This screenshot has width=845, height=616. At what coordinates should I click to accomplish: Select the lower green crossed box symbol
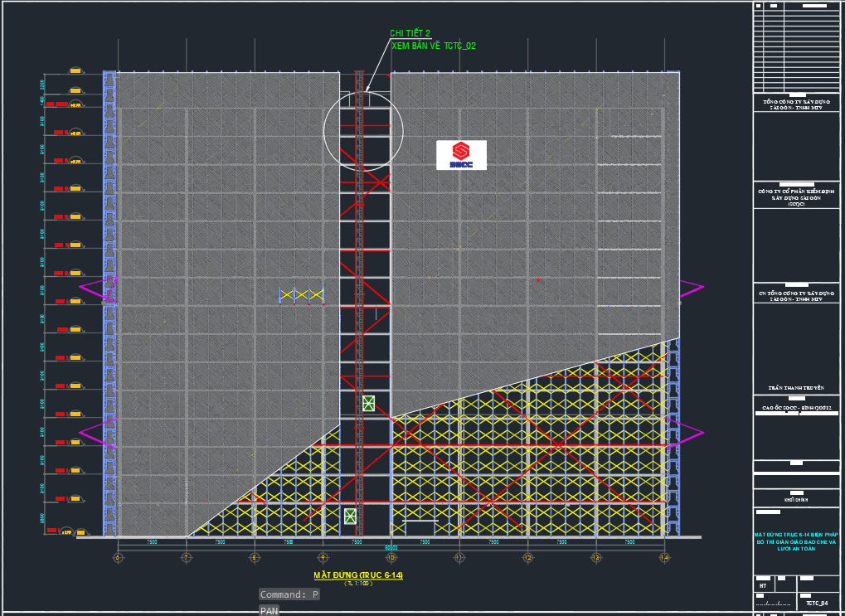[x=351, y=516]
